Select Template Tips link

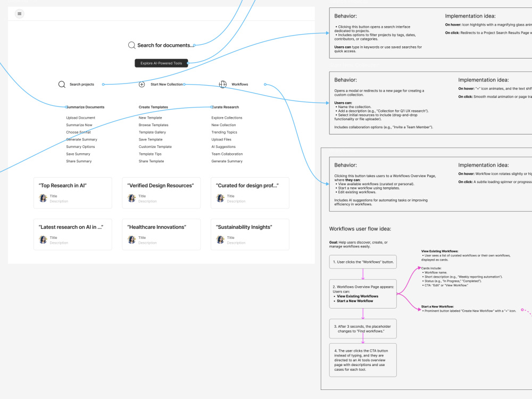tap(150, 154)
